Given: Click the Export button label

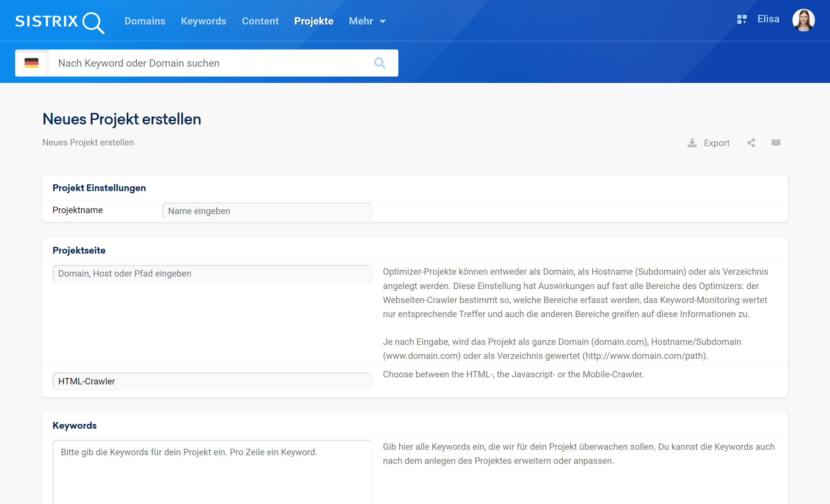Looking at the screenshot, I should [716, 143].
